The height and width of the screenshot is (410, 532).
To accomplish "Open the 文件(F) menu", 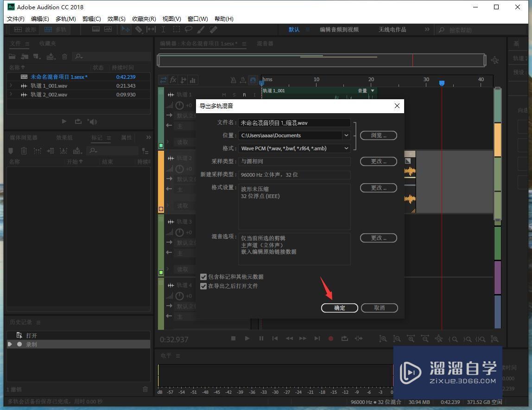I will click(x=16, y=19).
